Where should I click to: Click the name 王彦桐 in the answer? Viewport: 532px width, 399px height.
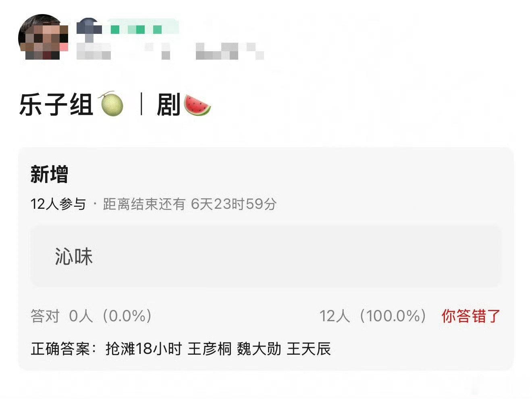[210, 349]
